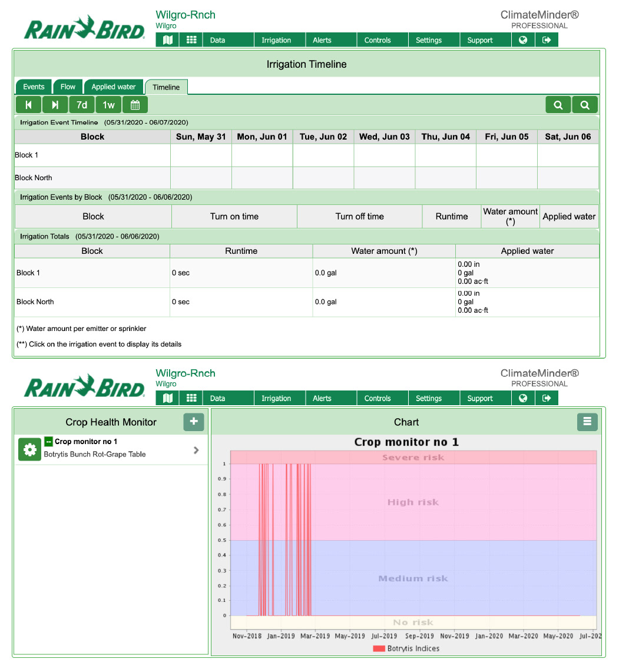Open Controls menu in upper navigation bar
619x672 pixels.
tap(382, 40)
